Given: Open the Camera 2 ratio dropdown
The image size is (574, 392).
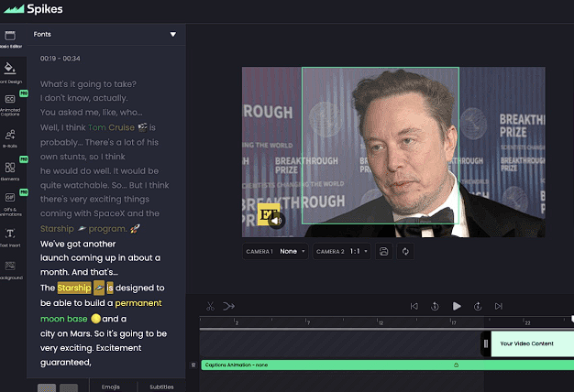Looking at the screenshot, I should tap(355, 251).
